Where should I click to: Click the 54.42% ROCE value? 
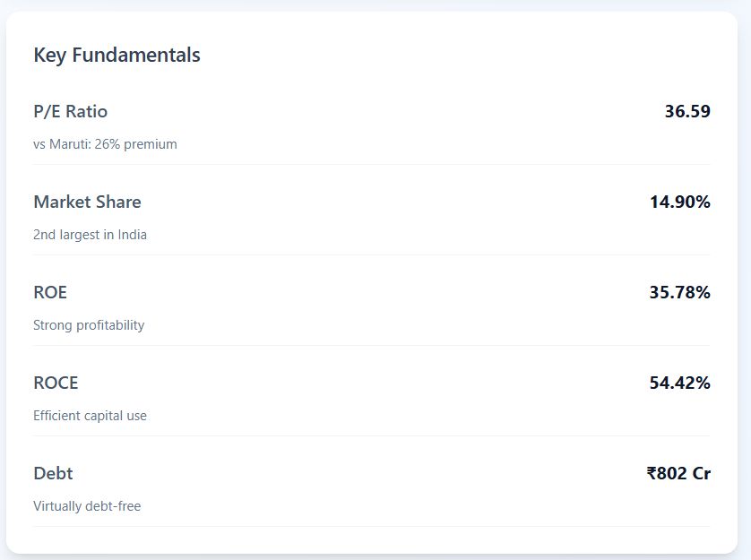tap(680, 383)
